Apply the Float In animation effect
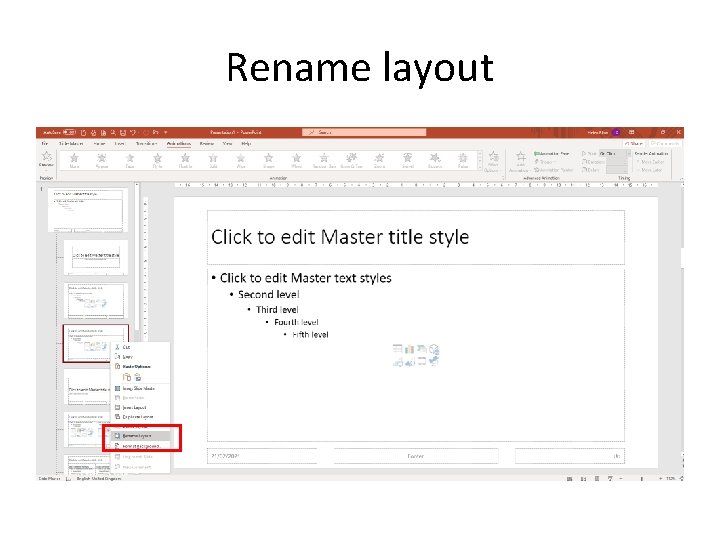 [186, 161]
